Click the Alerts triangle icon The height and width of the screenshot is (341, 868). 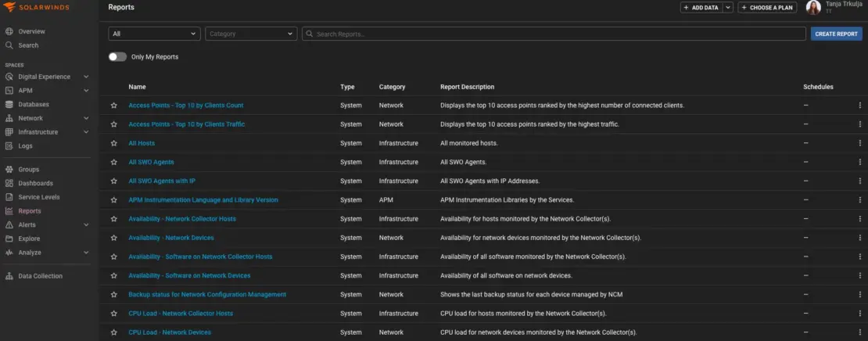pos(9,224)
